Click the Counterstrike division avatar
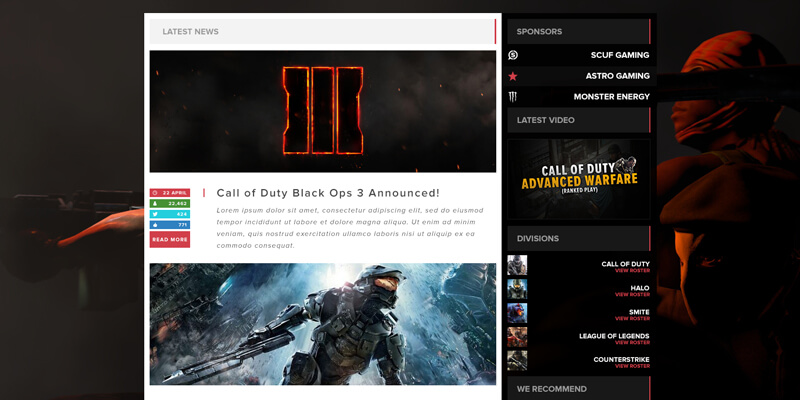The image size is (800, 400). point(517,361)
